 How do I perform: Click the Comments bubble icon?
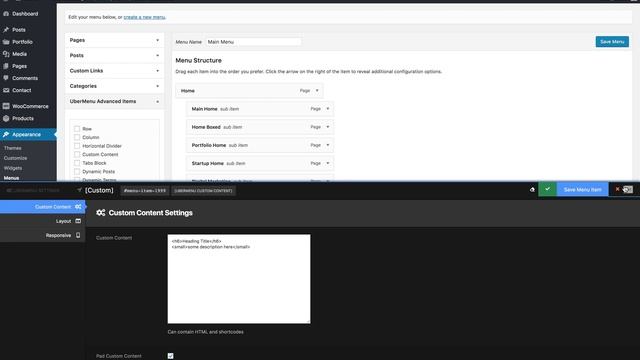pyautogui.click(x=6, y=78)
